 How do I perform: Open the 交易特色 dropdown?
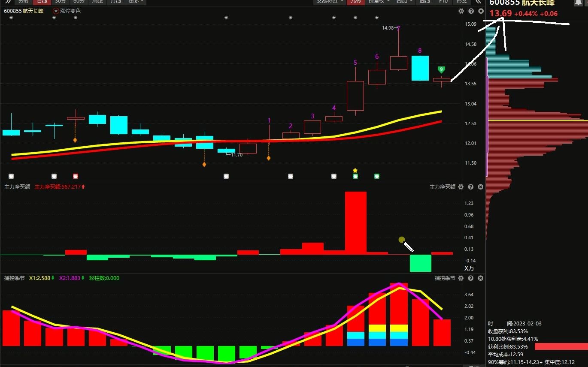(329, 1)
